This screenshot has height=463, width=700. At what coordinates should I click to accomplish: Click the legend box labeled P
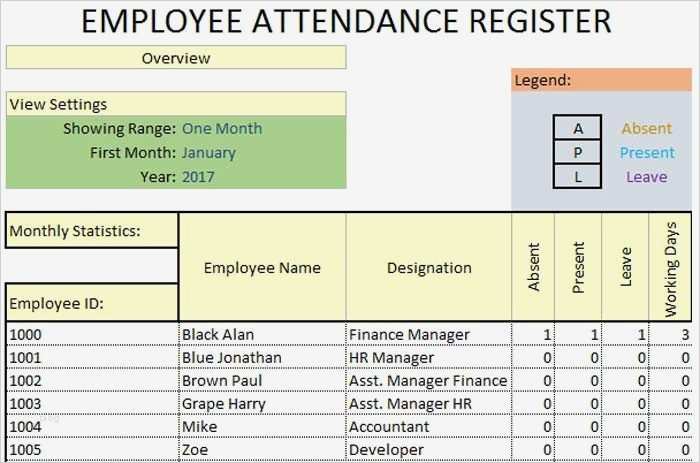[x=578, y=153]
